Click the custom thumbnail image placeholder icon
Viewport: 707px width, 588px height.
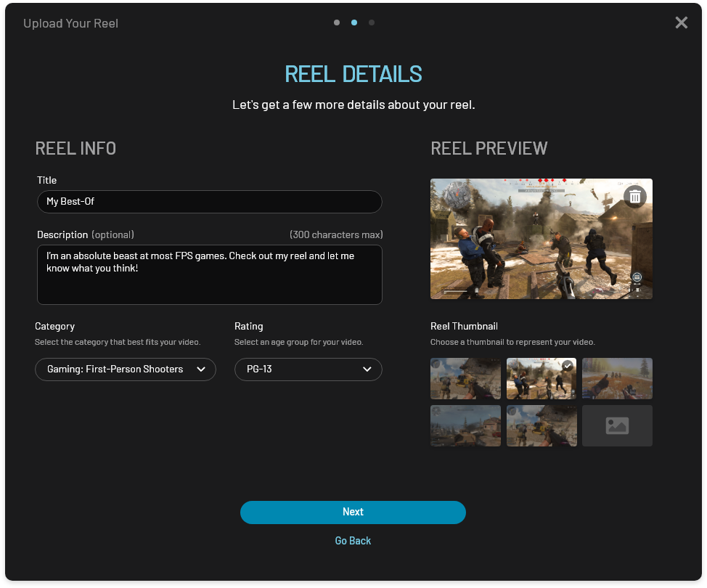coord(616,425)
